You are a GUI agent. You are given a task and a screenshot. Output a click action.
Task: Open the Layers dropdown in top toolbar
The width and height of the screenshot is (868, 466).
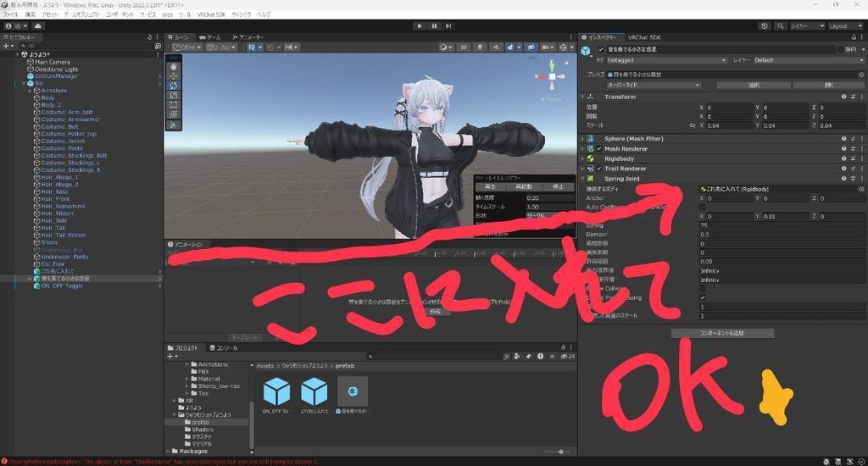(x=807, y=26)
